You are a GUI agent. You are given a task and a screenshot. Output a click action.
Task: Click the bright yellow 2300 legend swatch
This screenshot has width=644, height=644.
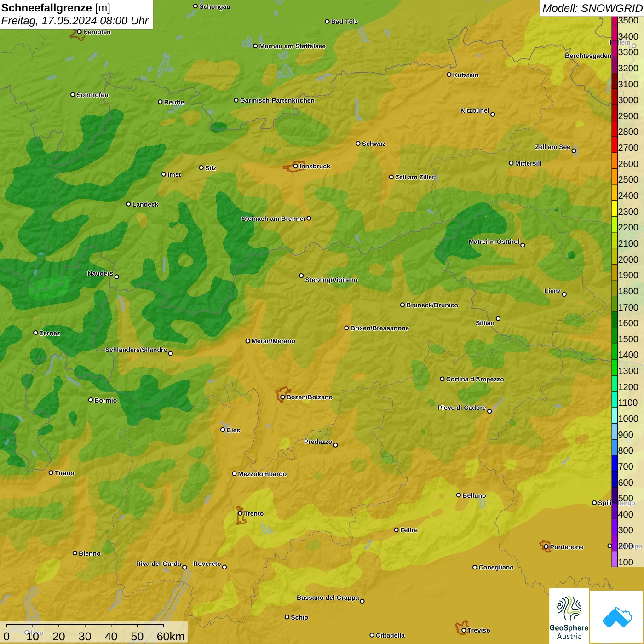click(615, 208)
